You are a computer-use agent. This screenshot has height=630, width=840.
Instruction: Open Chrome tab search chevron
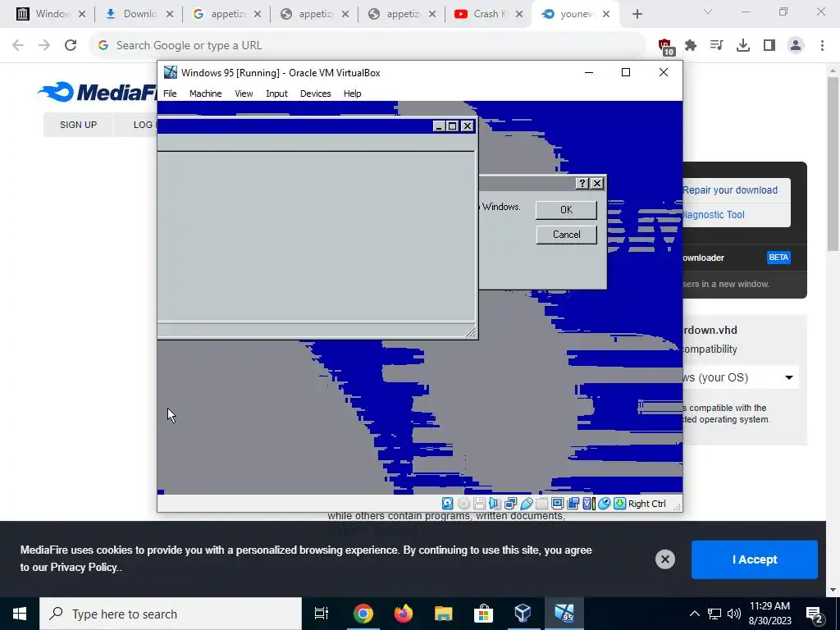(708, 11)
